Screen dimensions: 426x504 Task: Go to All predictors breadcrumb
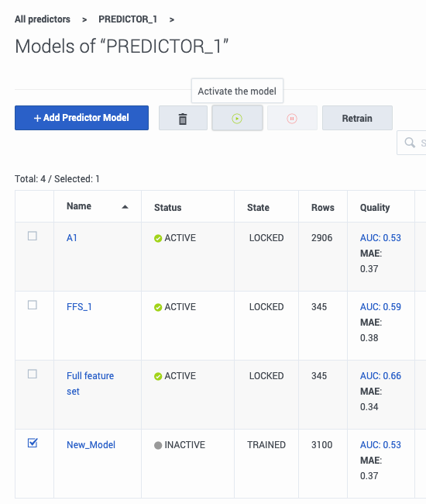pyautogui.click(x=43, y=19)
